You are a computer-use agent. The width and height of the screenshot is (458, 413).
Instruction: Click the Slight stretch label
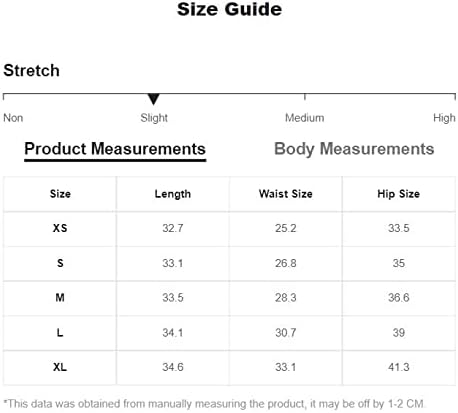(x=154, y=118)
